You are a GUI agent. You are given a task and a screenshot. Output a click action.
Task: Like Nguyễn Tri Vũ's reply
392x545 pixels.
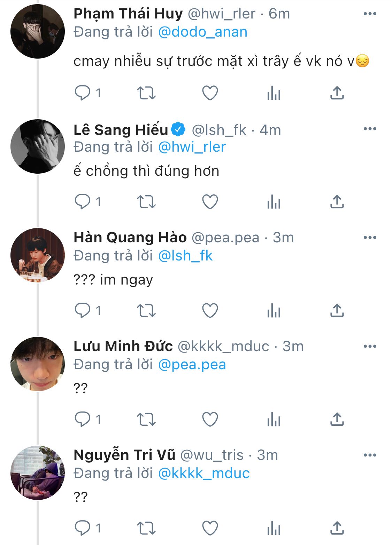pos(210,528)
